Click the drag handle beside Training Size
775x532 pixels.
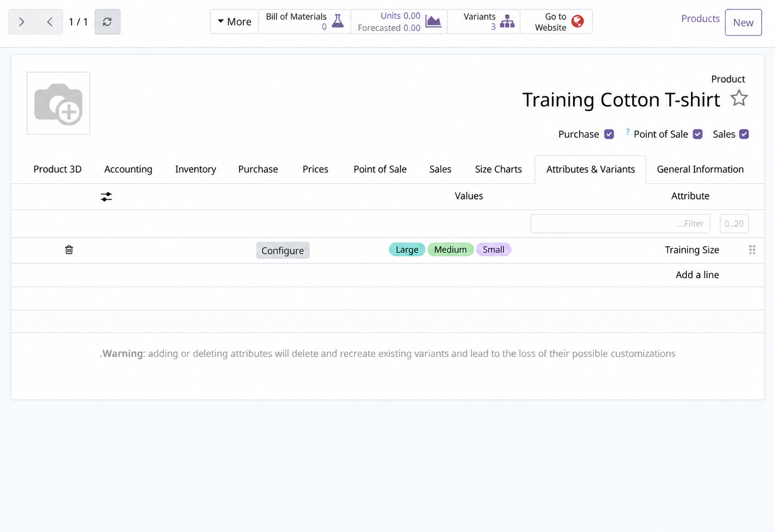coord(752,250)
